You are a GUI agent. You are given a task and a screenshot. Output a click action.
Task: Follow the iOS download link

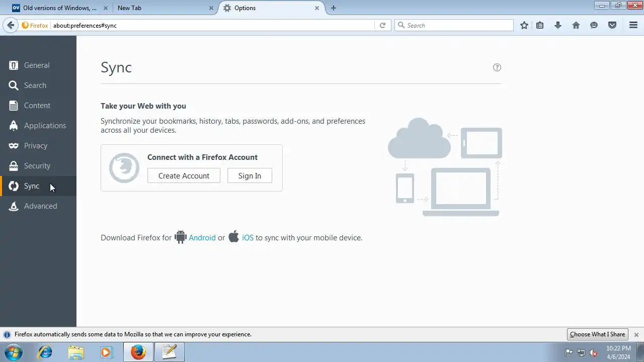pyautogui.click(x=248, y=238)
